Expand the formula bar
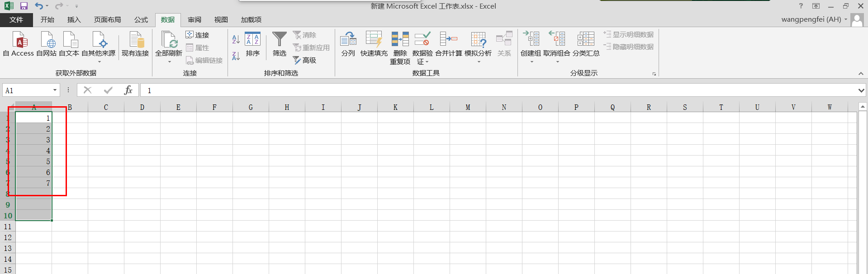The image size is (868, 274). pyautogui.click(x=861, y=90)
